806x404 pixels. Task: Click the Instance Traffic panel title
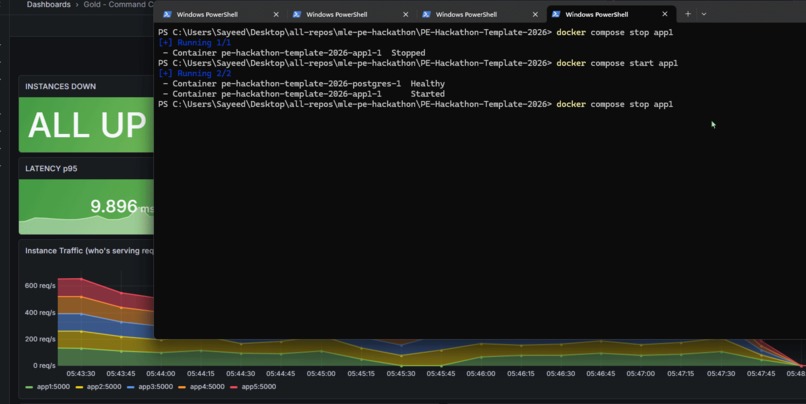point(89,251)
